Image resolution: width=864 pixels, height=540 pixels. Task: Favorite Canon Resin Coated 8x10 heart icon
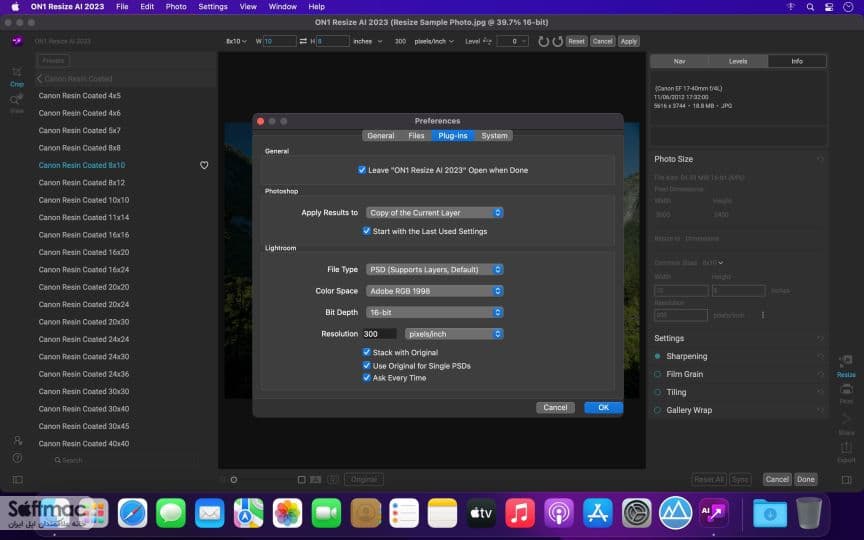(204, 165)
